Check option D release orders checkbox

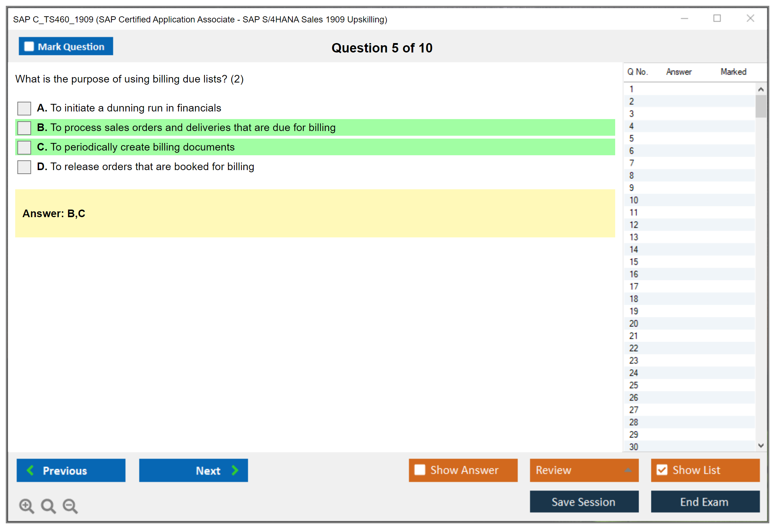[24, 167]
